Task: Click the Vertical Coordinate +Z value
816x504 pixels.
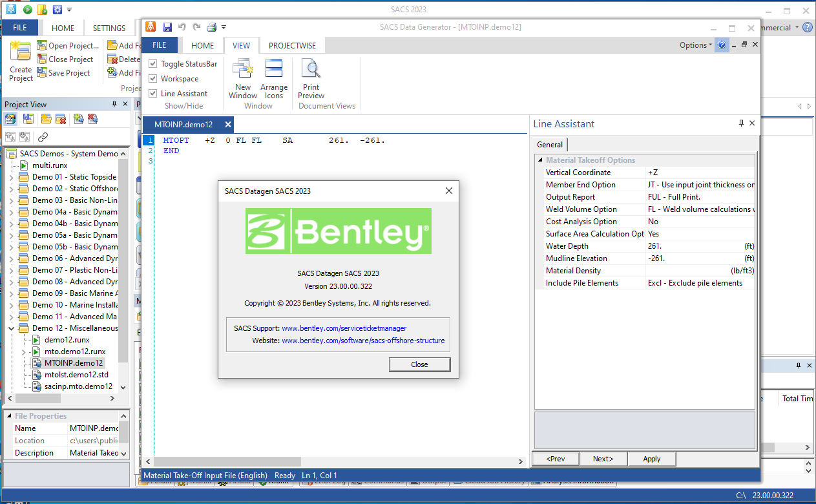Action: coord(701,173)
